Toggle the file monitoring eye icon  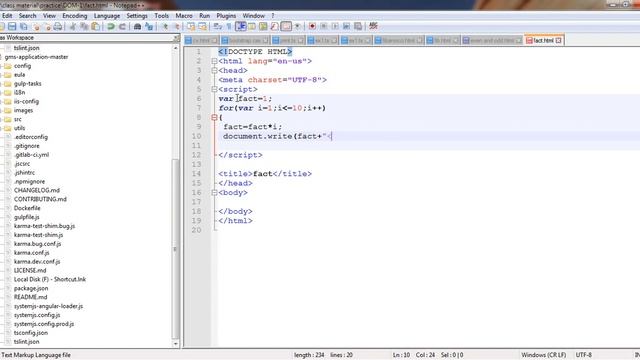[x=297, y=27]
